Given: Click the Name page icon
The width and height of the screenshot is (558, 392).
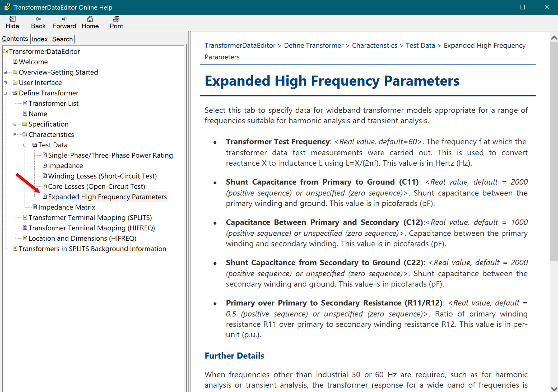Looking at the screenshot, I should (x=25, y=114).
